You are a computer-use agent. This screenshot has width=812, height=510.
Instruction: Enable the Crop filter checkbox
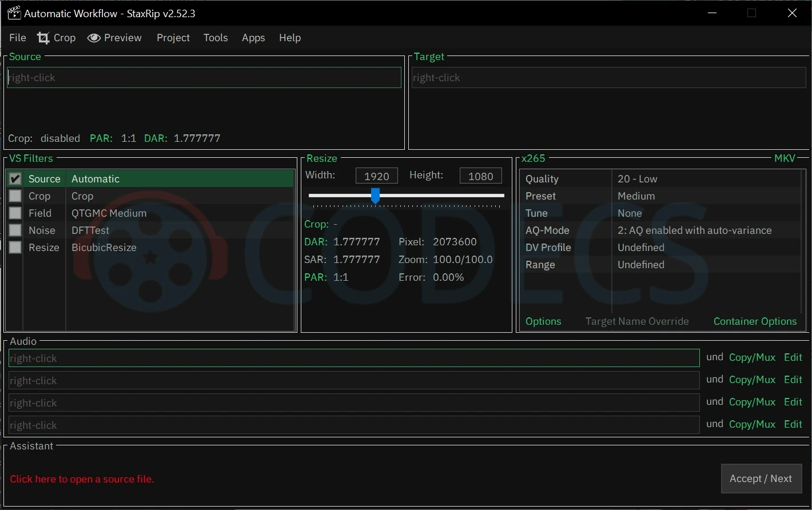click(x=15, y=196)
